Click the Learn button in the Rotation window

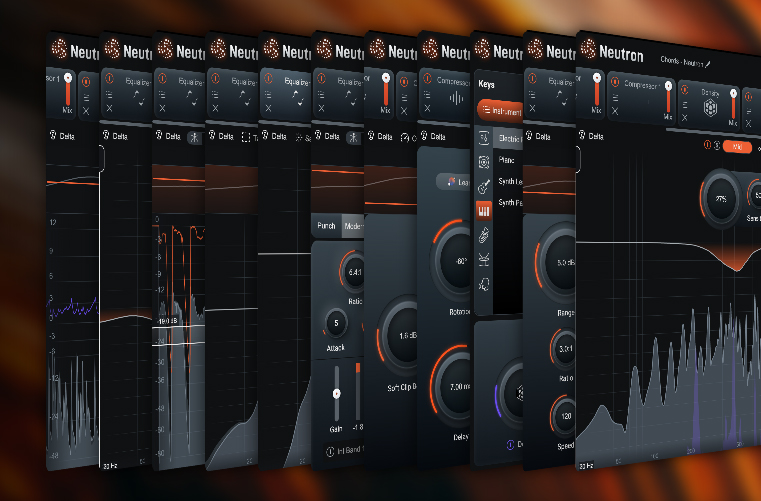pos(453,182)
